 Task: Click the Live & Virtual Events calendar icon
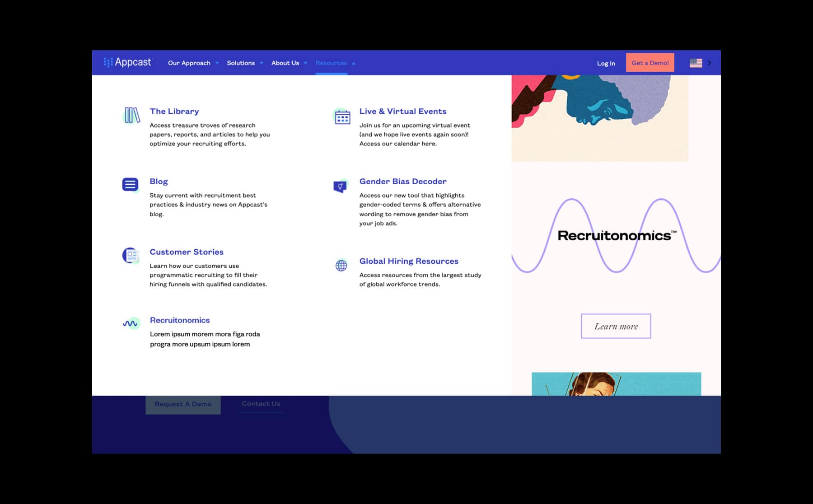[342, 117]
